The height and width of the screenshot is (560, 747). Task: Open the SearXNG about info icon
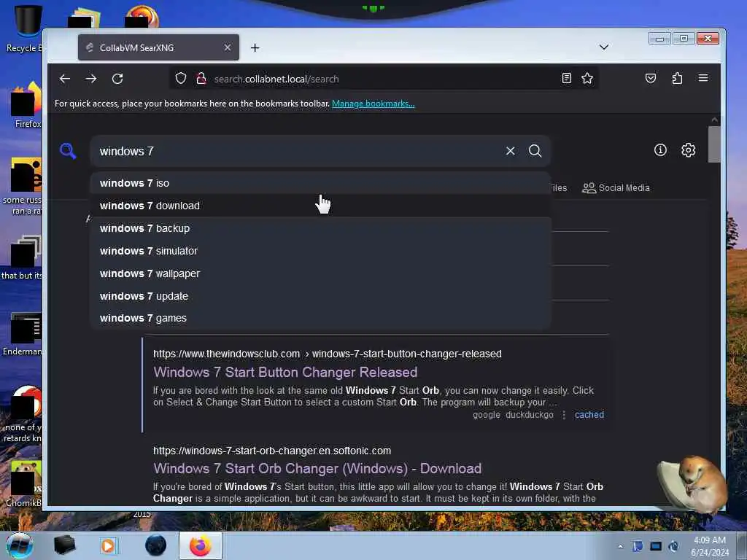click(x=660, y=150)
